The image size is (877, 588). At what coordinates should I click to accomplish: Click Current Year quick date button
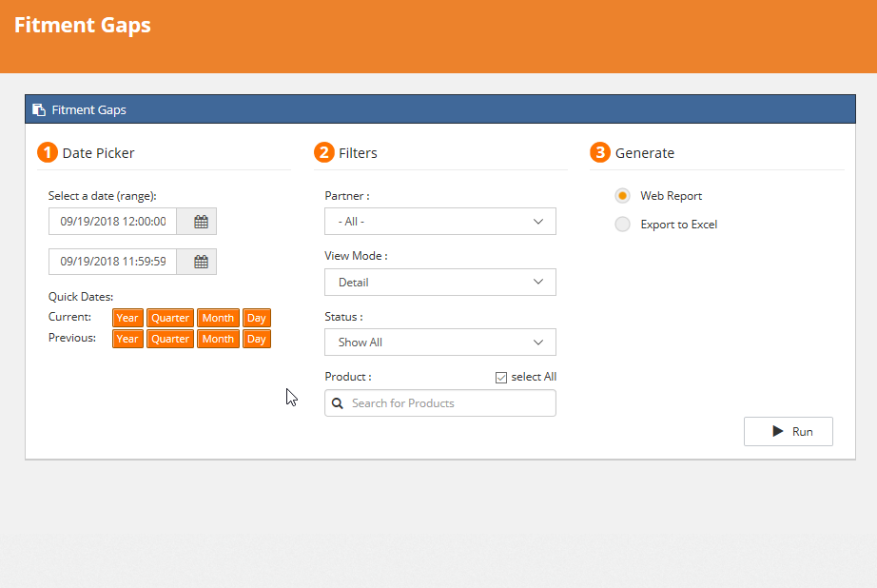[127, 318]
